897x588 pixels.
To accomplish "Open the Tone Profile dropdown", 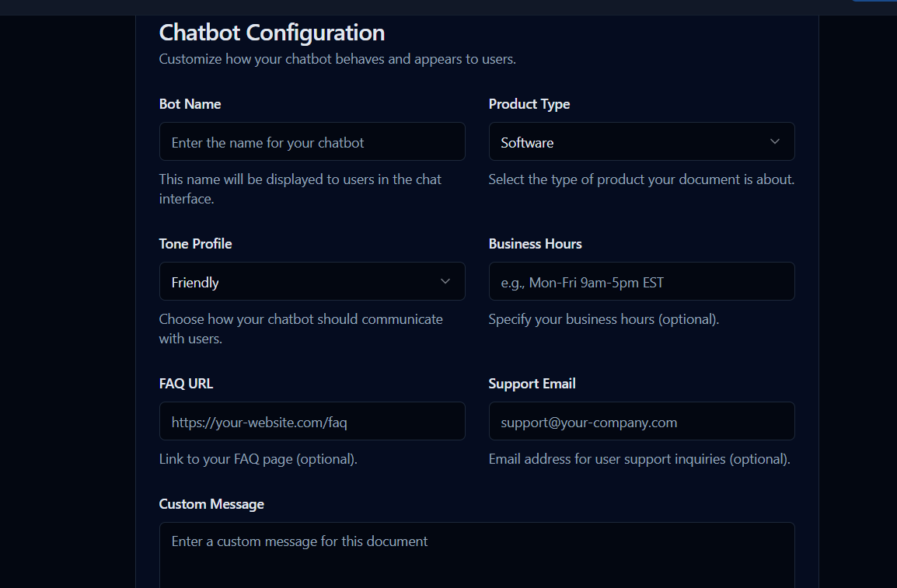I will tap(312, 281).
